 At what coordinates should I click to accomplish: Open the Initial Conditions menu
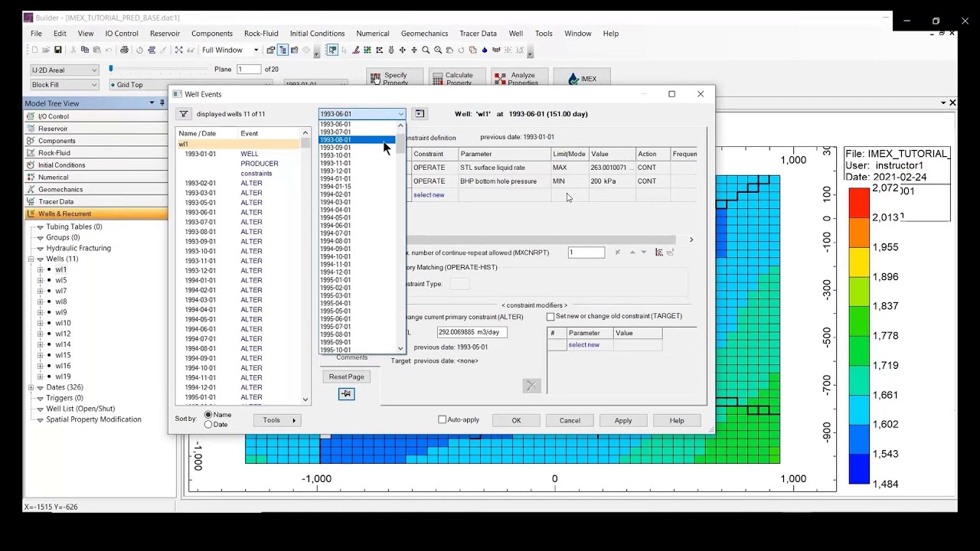[317, 34]
